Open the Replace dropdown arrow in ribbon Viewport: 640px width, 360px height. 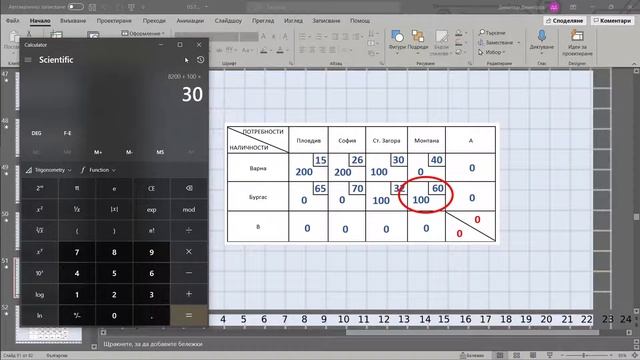click(519, 42)
